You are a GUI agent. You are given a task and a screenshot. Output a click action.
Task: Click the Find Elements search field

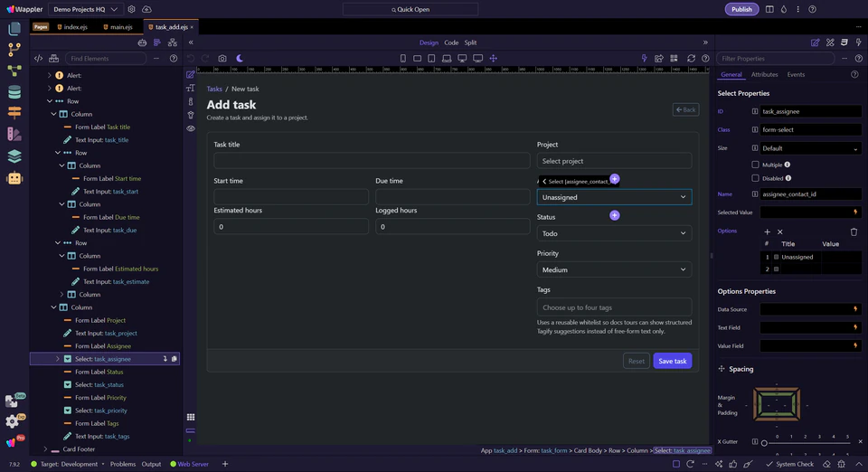[106, 58]
